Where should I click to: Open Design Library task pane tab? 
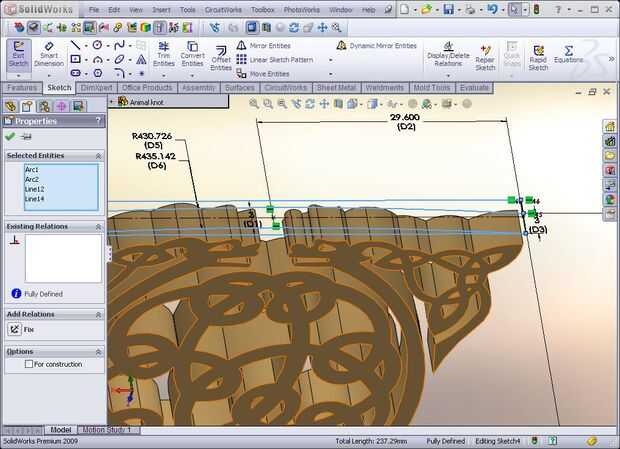[610, 141]
